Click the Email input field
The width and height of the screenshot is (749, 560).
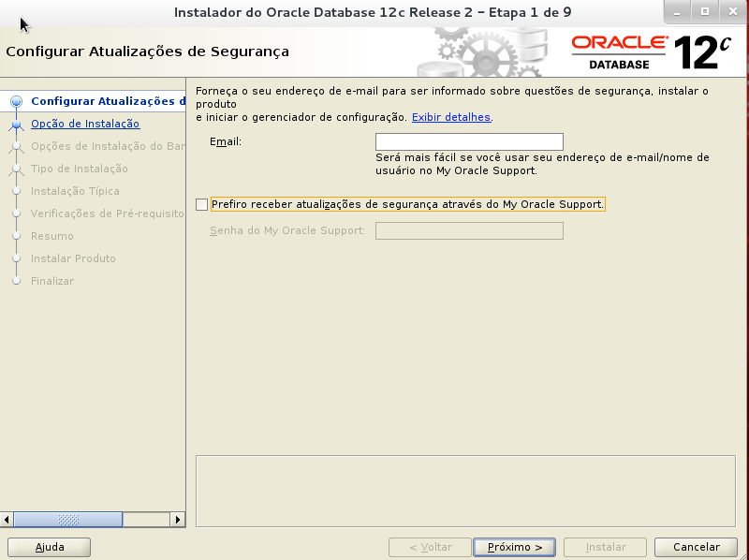coord(469,142)
